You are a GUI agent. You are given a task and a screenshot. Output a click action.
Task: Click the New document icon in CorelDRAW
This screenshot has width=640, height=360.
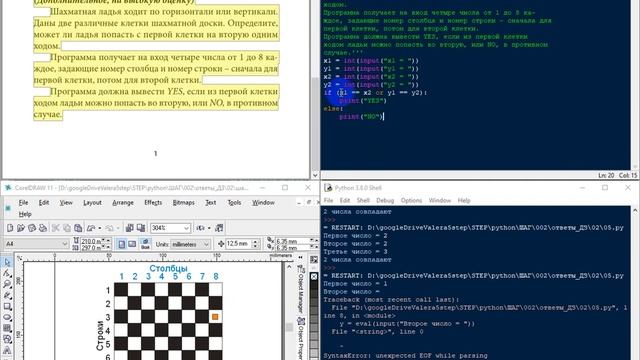(10, 228)
